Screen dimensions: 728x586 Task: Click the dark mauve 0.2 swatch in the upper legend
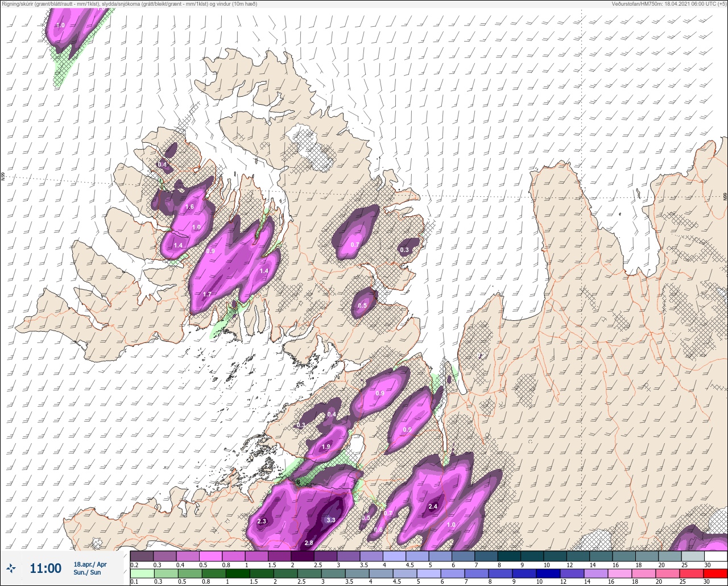[142, 556]
